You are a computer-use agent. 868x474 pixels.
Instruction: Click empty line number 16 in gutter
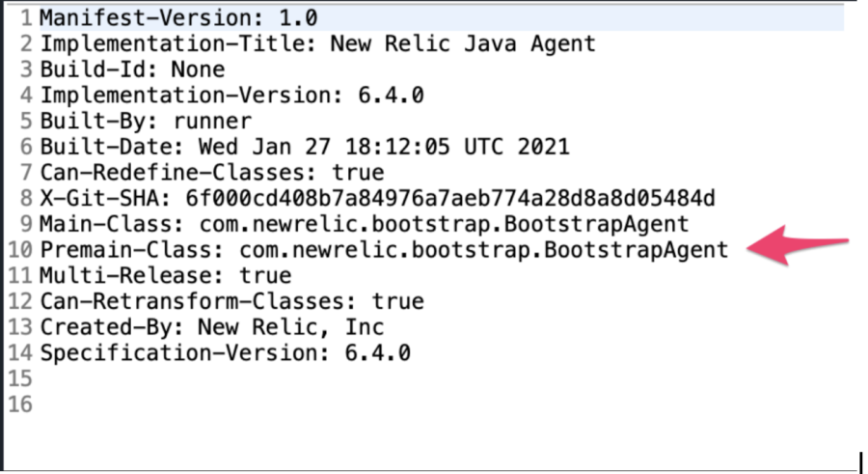[19, 405]
